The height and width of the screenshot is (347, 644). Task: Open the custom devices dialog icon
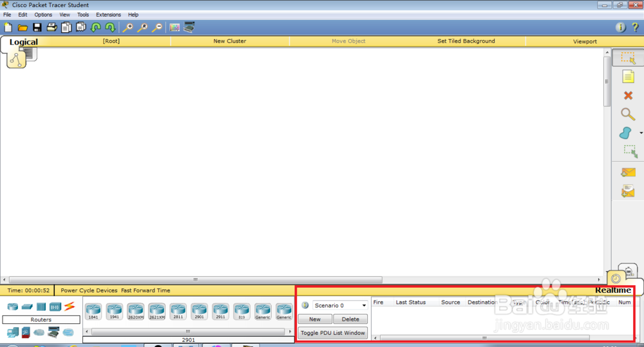189,28
